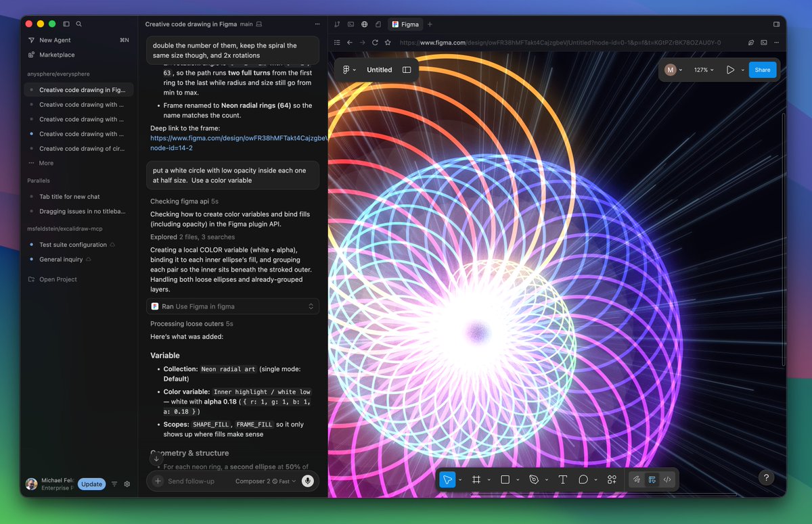Open search via the magnifier icon
This screenshot has height=524, width=812.
79,24
